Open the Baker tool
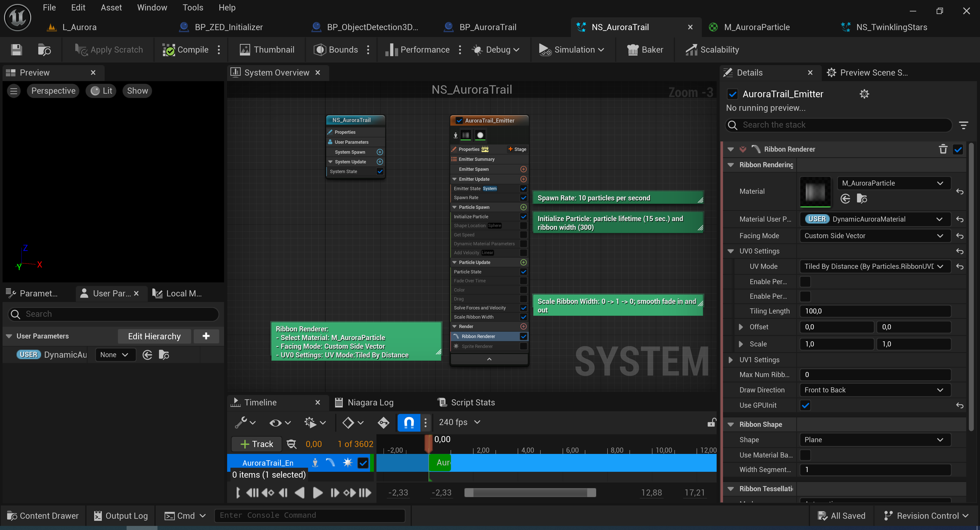 [645, 50]
